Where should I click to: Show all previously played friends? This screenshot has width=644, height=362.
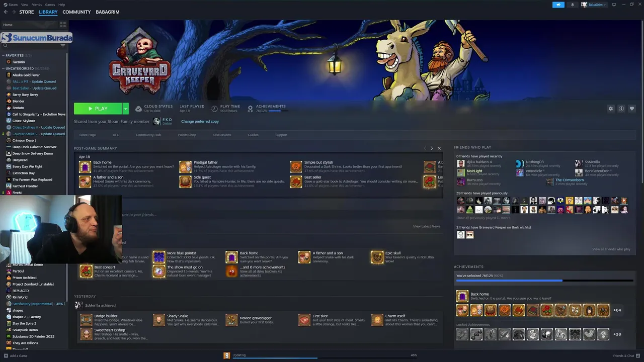pyautogui.click(x=482, y=218)
